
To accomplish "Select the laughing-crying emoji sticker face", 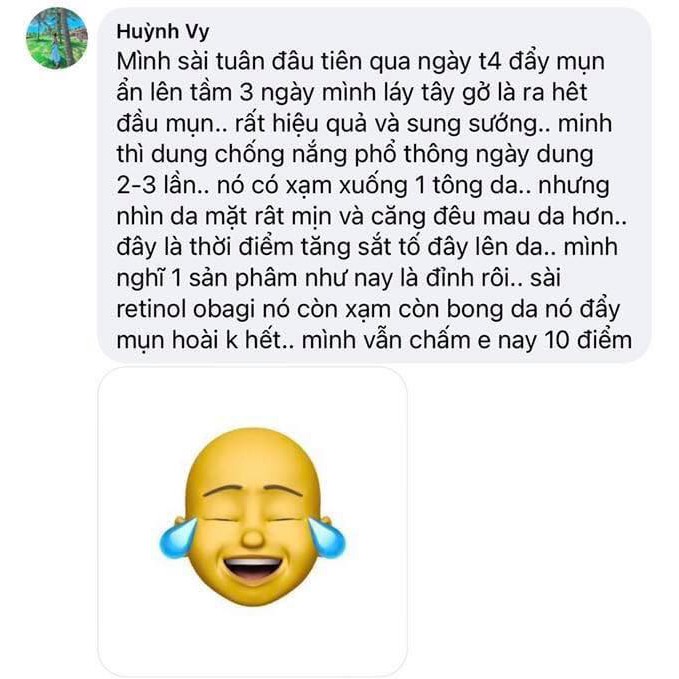I will click(253, 517).
